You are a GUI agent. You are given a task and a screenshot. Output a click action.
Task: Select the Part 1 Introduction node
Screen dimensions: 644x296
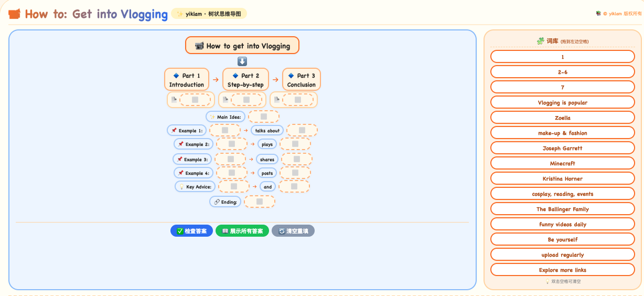[187, 80]
